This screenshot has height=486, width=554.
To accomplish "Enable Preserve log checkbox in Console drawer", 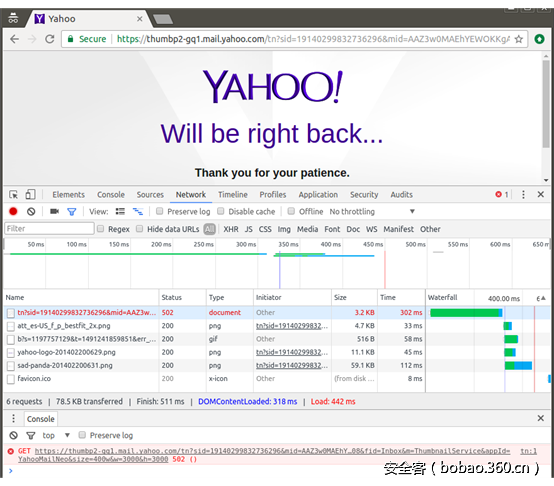I will 82,435.
